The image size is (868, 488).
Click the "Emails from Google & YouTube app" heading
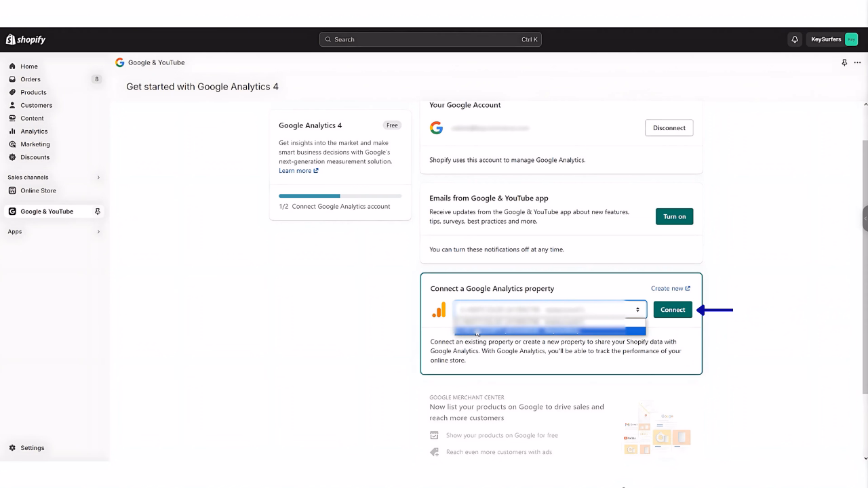coord(489,199)
